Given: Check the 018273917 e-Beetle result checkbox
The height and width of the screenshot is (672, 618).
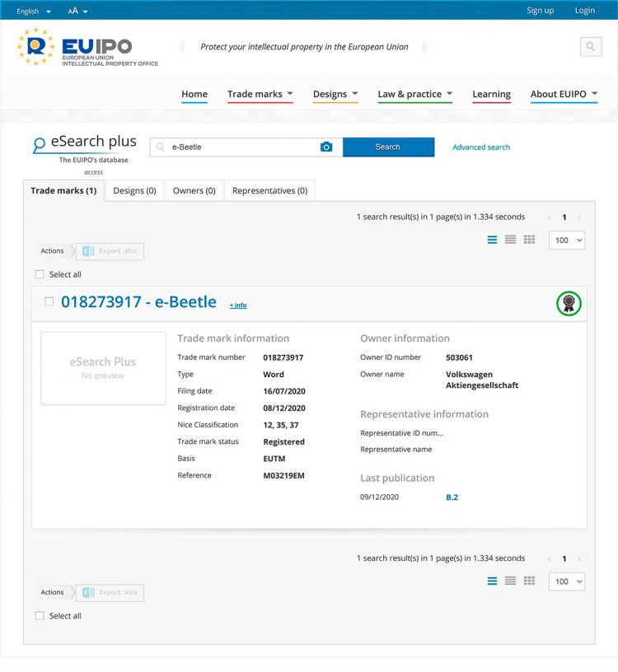Looking at the screenshot, I should pyautogui.click(x=49, y=301).
